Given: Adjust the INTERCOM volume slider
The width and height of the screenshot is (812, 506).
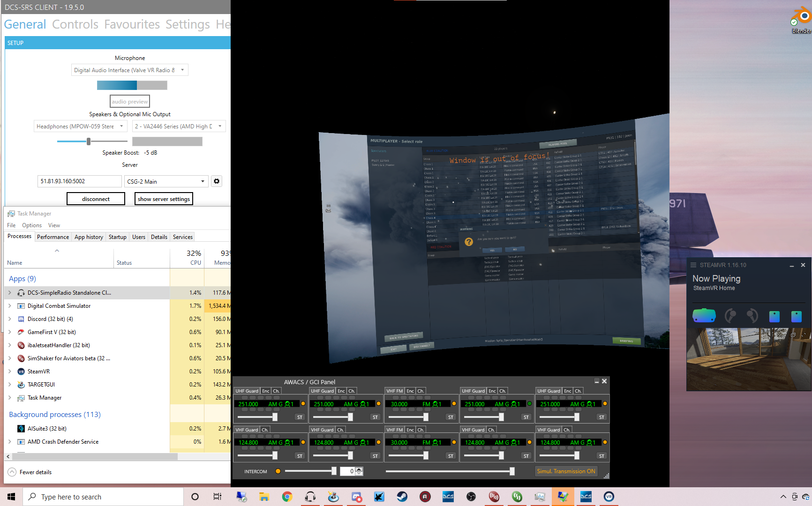Looking at the screenshot, I should (x=311, y=471).
